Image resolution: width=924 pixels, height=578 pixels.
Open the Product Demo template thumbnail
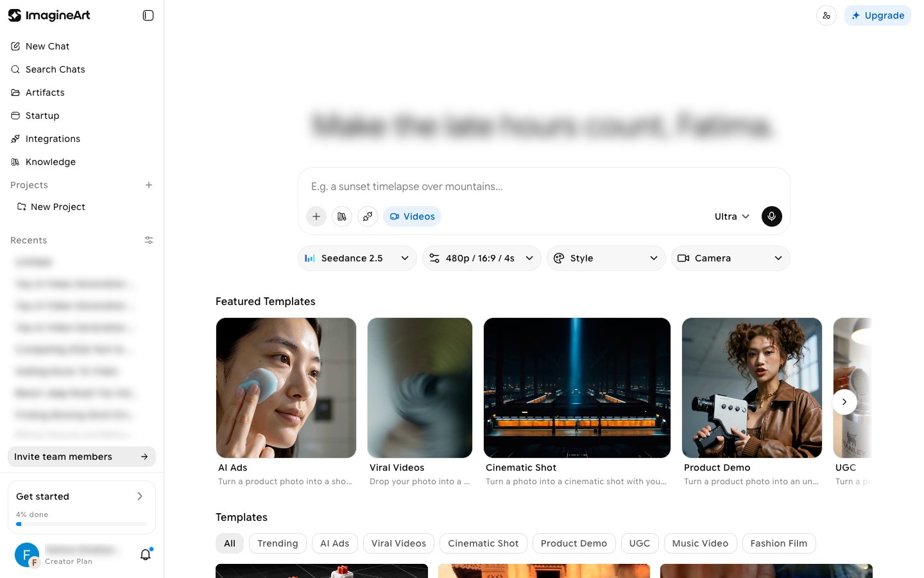pos(752,388)
